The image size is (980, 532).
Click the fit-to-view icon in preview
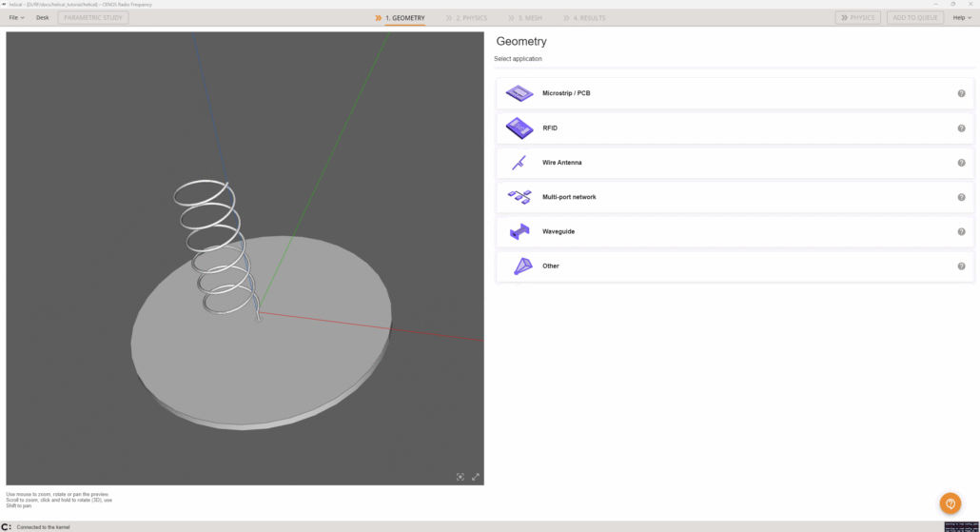(x=461, y=477)
